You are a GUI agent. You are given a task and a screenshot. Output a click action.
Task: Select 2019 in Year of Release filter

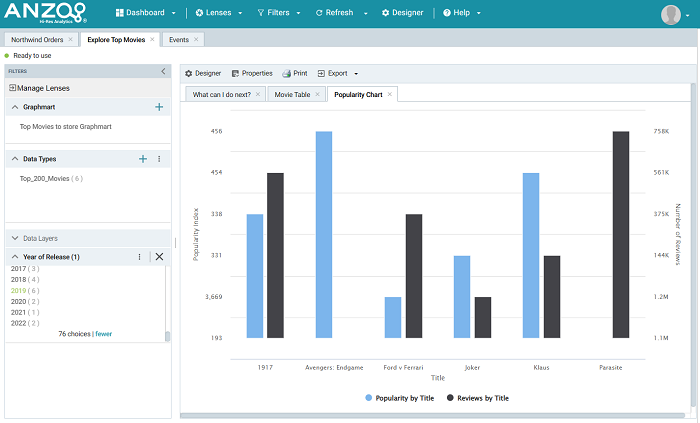19,290
